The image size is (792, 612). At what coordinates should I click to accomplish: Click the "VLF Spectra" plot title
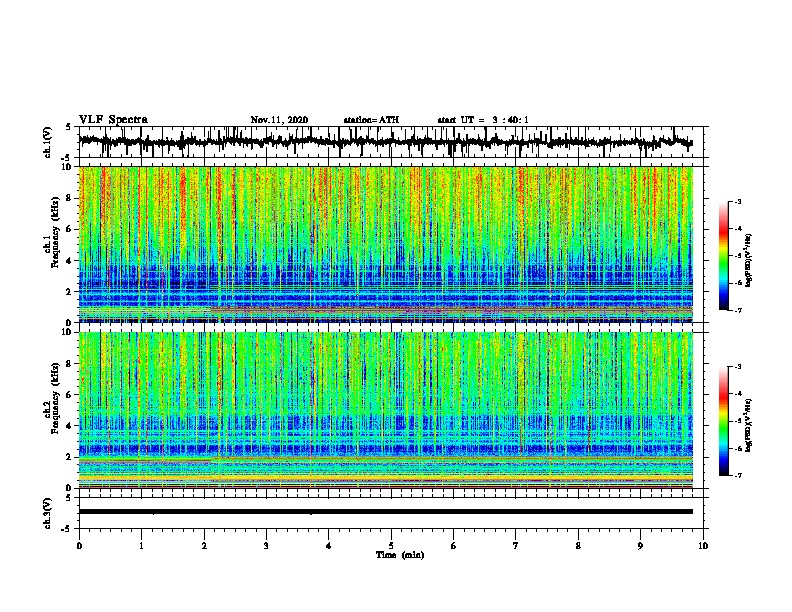[113, 120]
